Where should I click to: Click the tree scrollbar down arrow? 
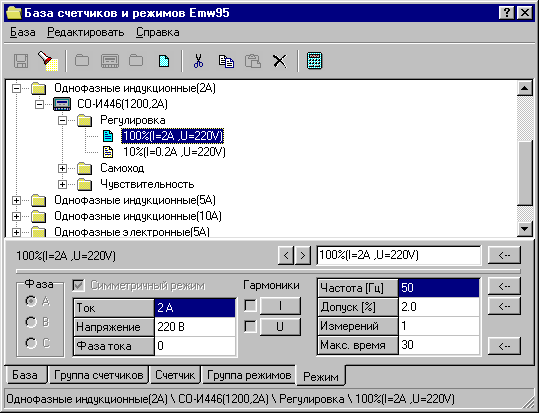pyautogui.click(x=525, y=229)
